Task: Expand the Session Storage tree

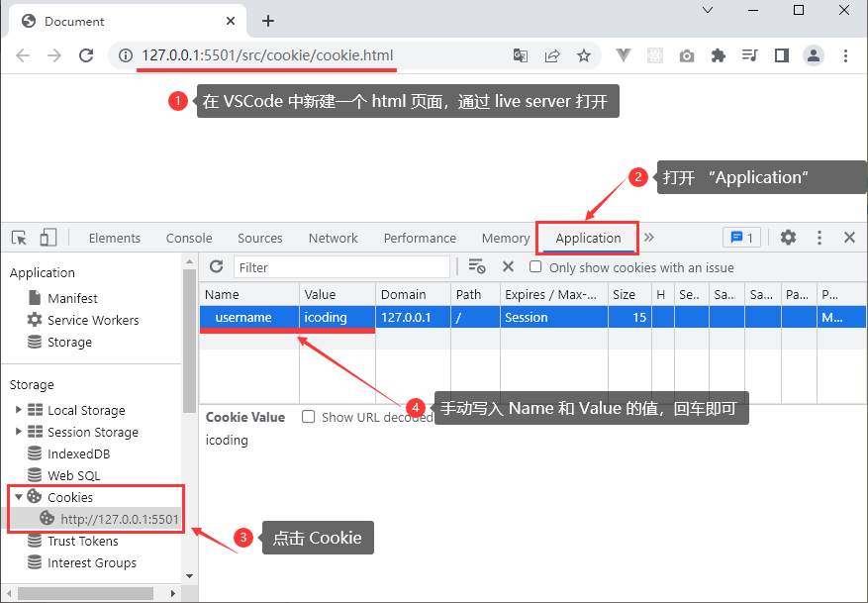Action: coord(18,432)
